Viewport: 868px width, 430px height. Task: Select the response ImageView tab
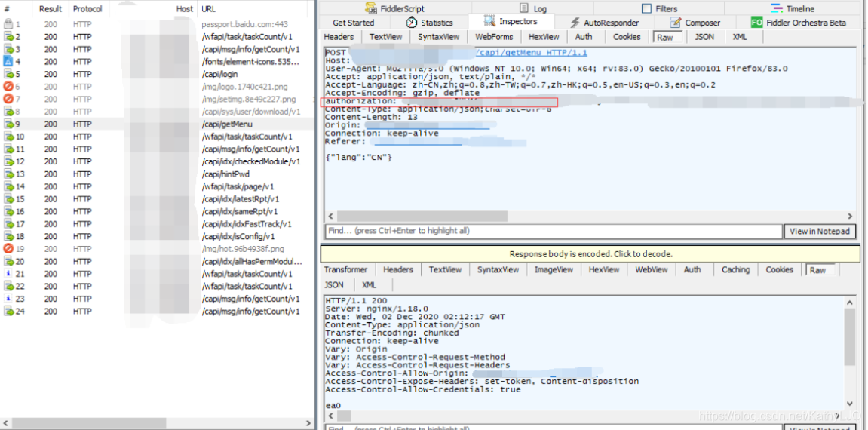pyautogui.click(x=554, y=269)
